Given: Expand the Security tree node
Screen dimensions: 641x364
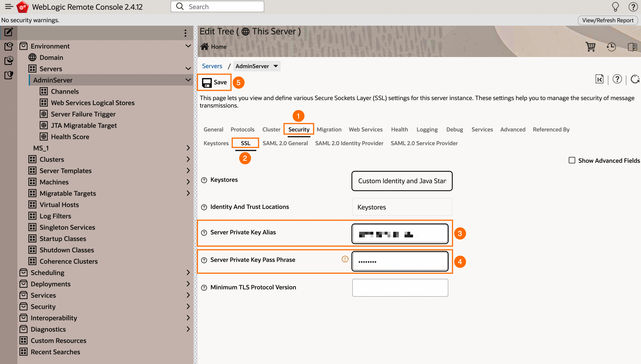Looking at the screenshot, I should (x=188, y=307).
